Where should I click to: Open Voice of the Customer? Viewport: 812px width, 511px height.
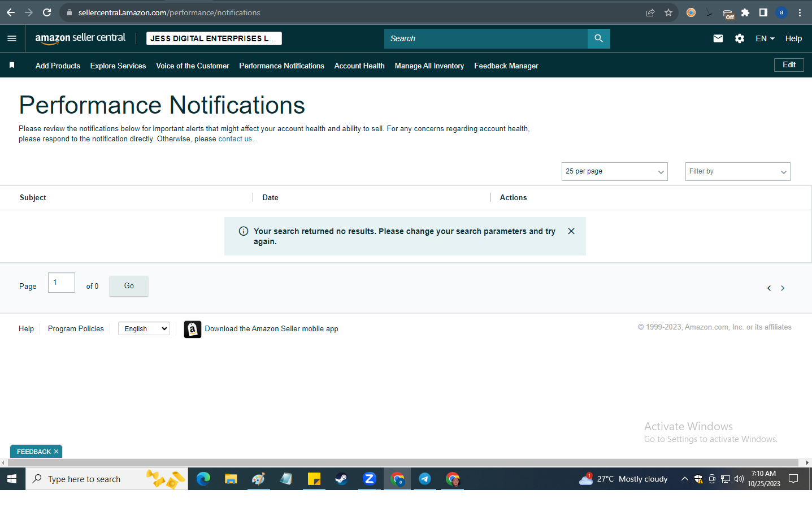[x=193, y=66]
